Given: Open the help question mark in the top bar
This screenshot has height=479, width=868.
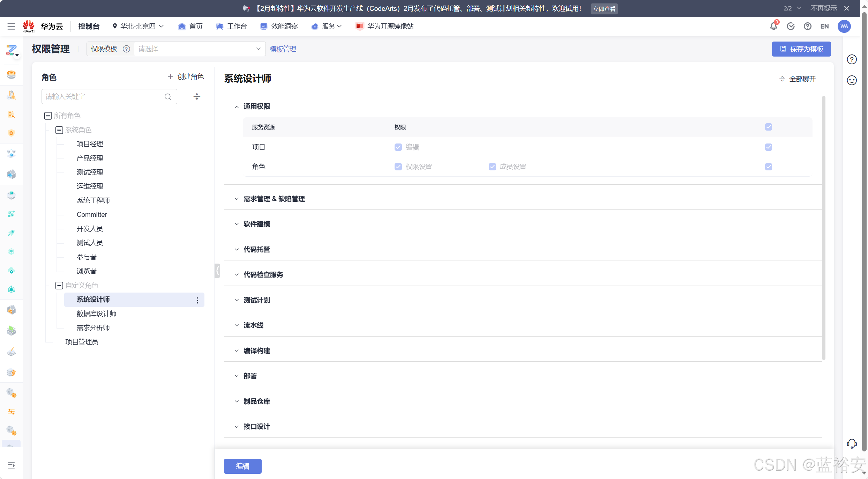Looking at the screenshot, I should 807,26.
